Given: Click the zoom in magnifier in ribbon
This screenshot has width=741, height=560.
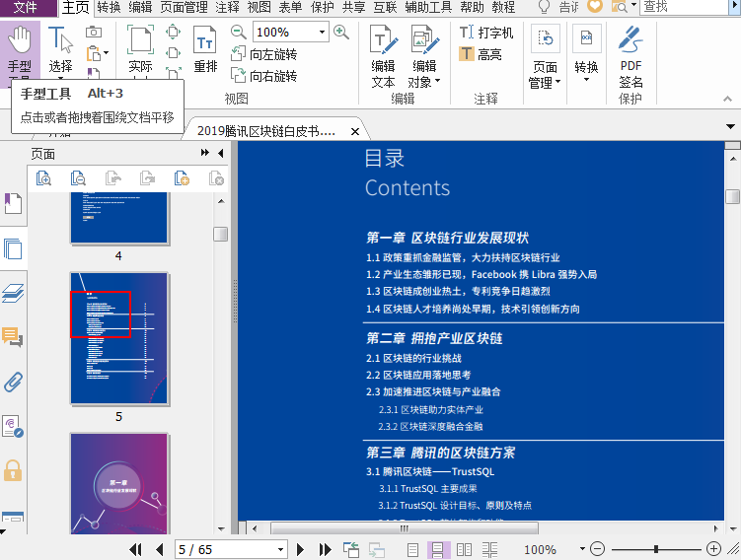Looking at the screenshot, I should click(341, 33).
